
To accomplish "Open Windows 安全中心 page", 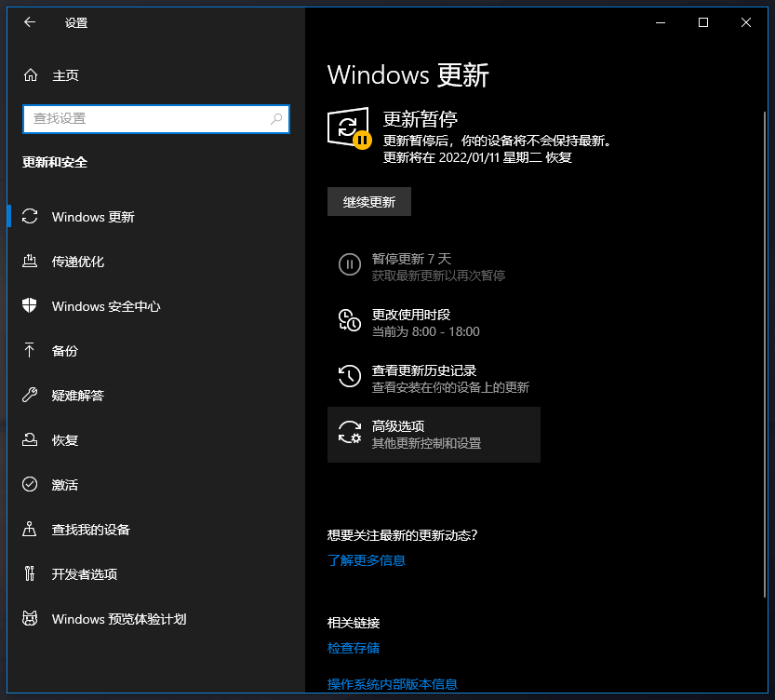I will 155,306.
